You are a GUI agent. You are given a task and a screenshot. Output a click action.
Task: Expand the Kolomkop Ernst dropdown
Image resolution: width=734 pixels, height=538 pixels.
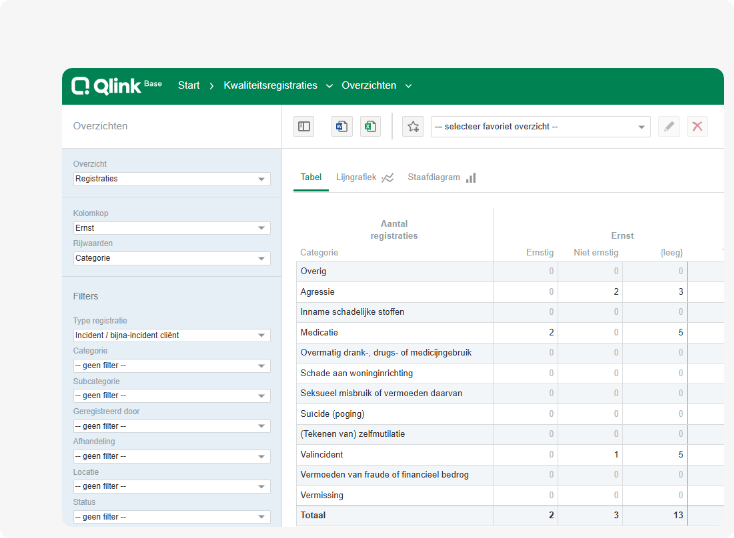coord(172,228)
